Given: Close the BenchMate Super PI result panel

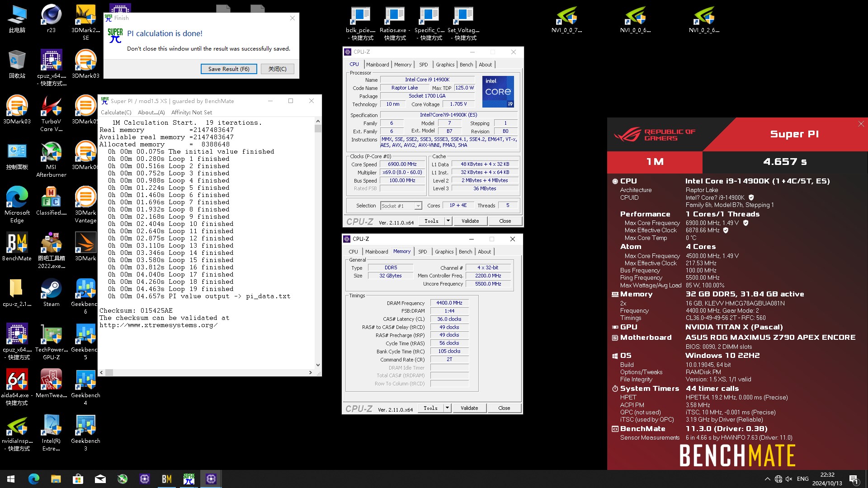Looking at the screenshot, I should point(861,124).
